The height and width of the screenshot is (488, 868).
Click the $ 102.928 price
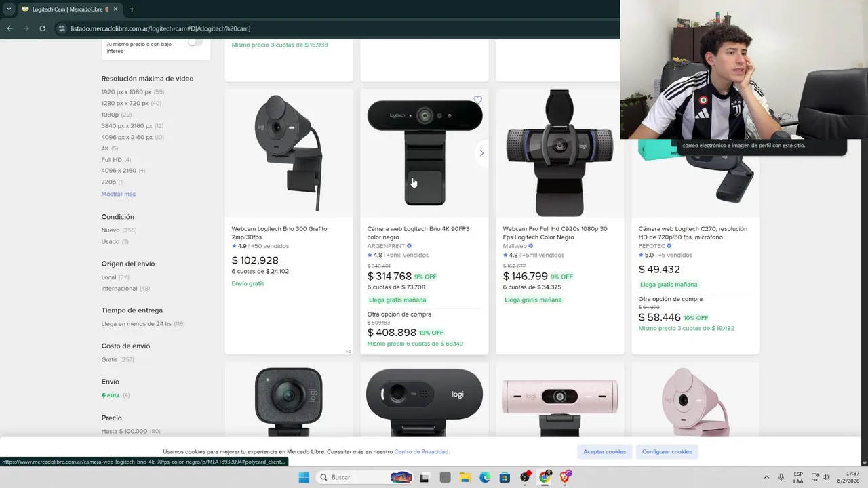(x=255, y=260)
